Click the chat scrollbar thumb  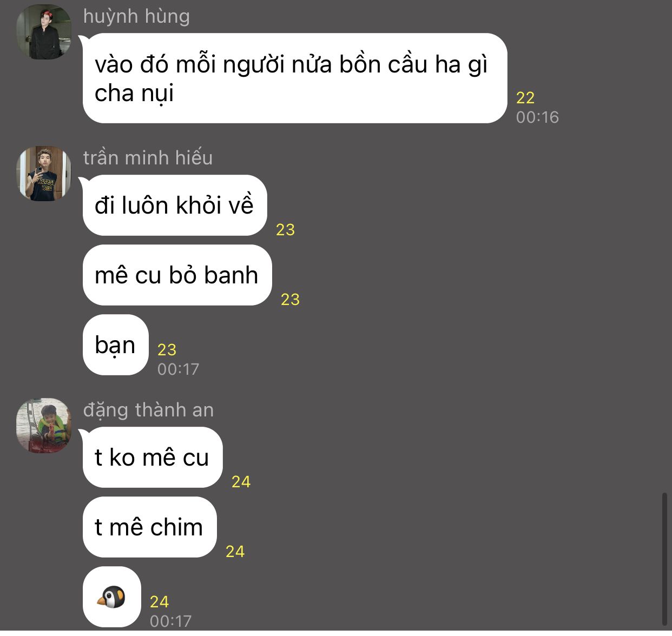664,559
